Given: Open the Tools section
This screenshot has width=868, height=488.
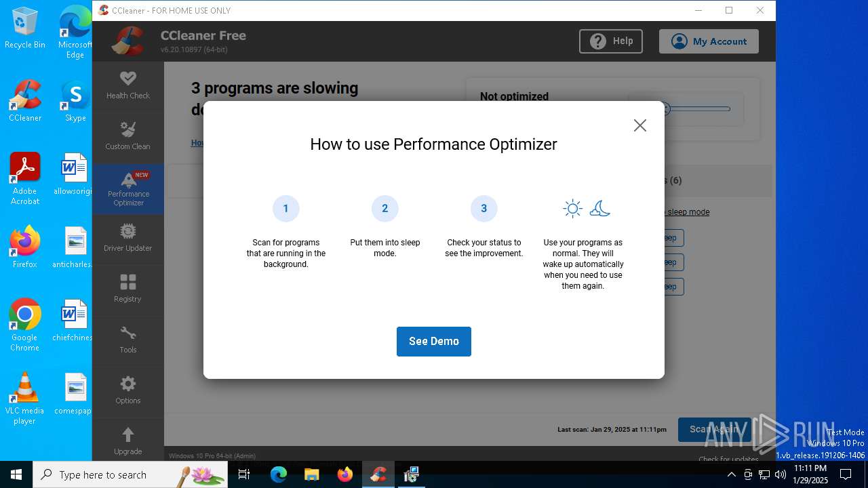Looking at the screenshot, I should point(127,340).
